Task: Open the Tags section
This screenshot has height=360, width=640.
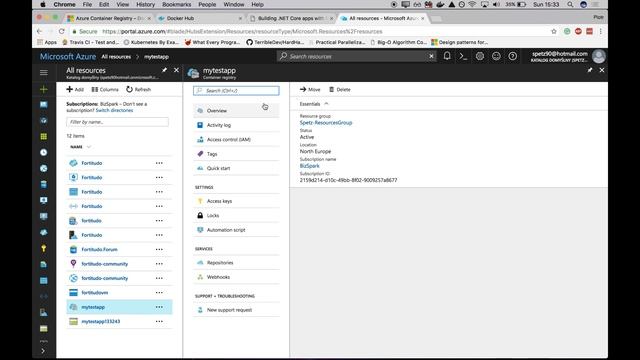Action: (236, 154)
